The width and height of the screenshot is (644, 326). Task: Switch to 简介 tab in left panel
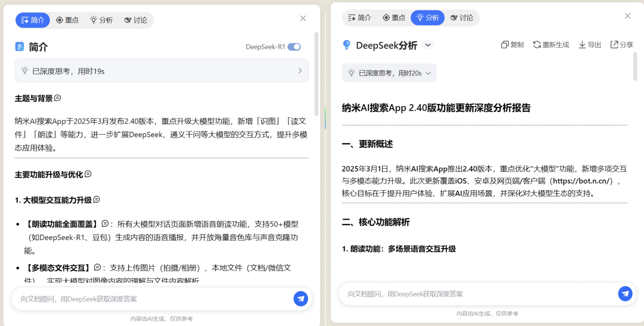click(33, 20)
